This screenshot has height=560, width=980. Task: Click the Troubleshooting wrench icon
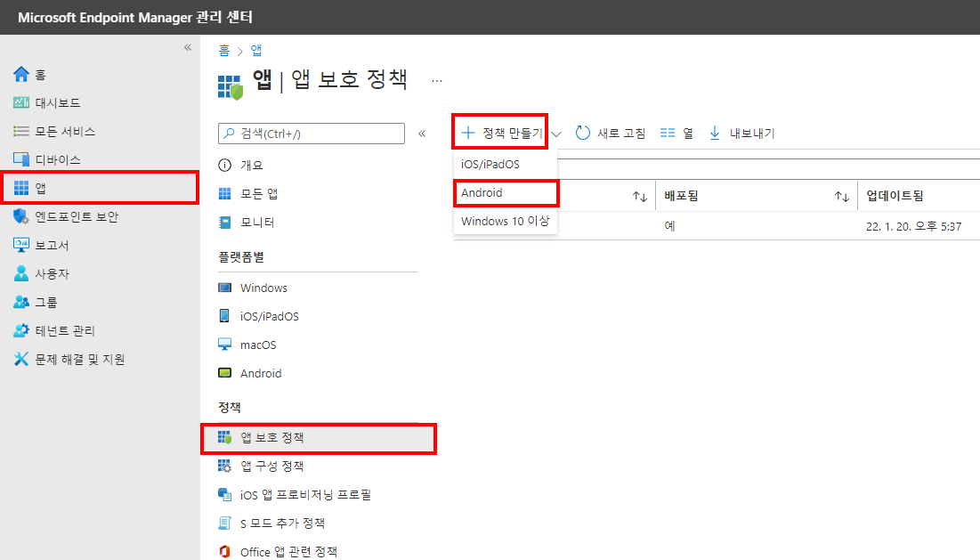pyautogui.click(x=21, y=359)
